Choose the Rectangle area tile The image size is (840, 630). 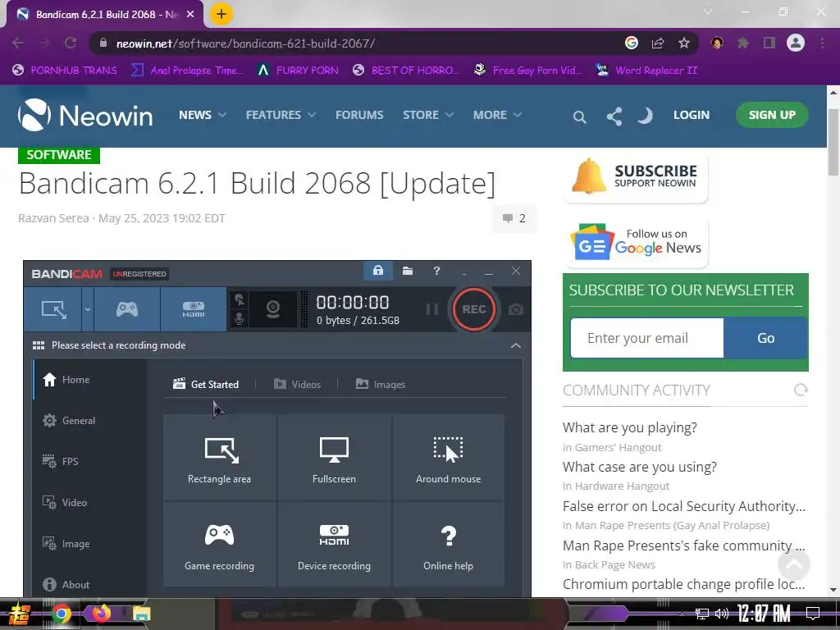(x=220, y=457)
